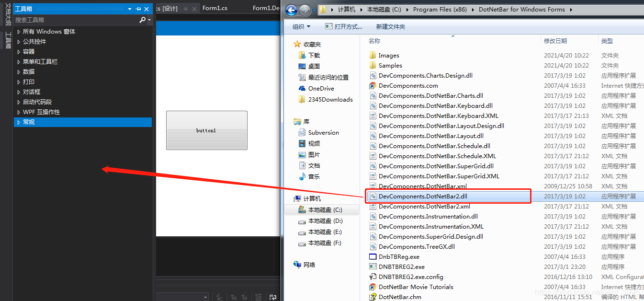Pin the [设计] designer tab
The height and width of the screenshot is (301, 644).
pos(186,9)
